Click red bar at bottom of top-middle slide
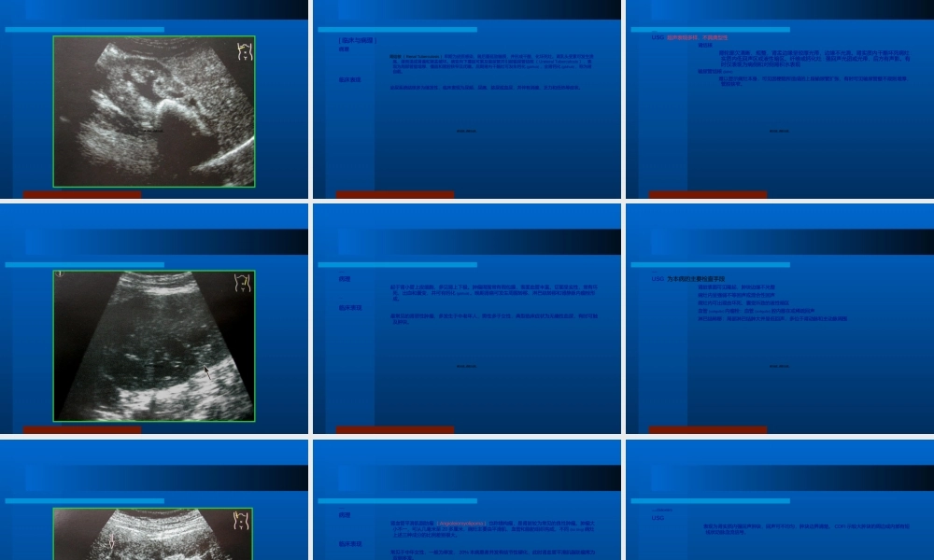Screen dimensions: 934x560 click(394, 195)
